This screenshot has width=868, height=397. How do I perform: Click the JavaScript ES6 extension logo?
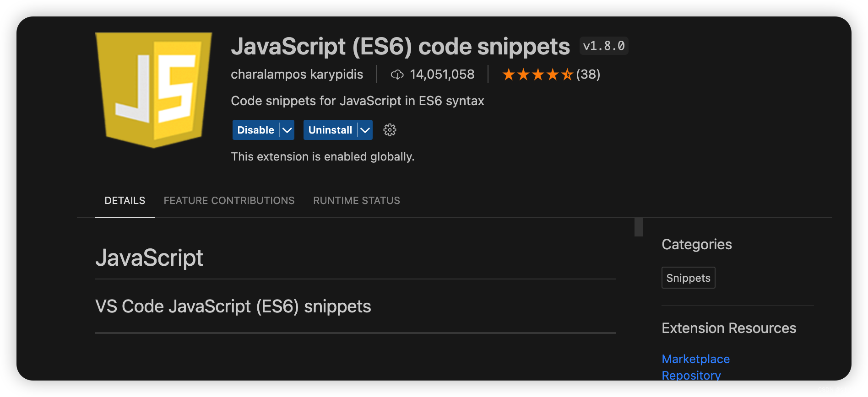pyautogui.click(x=154, y=90)
